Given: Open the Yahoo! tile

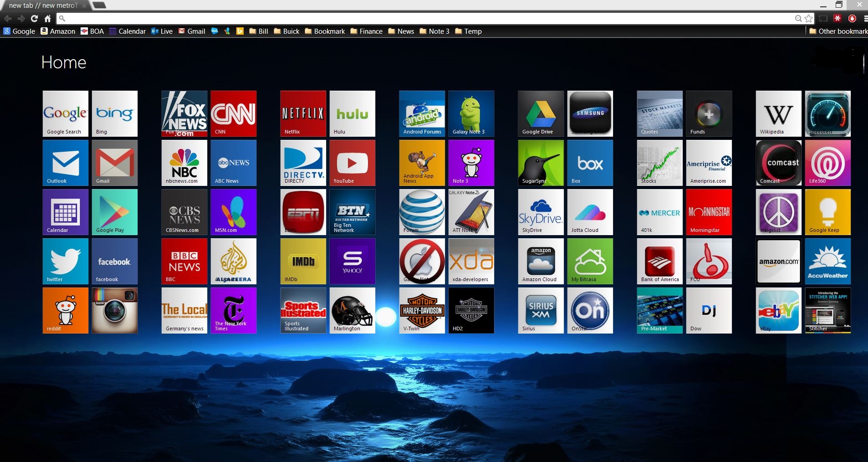Looking at the screenshot, I should (352, 261).
